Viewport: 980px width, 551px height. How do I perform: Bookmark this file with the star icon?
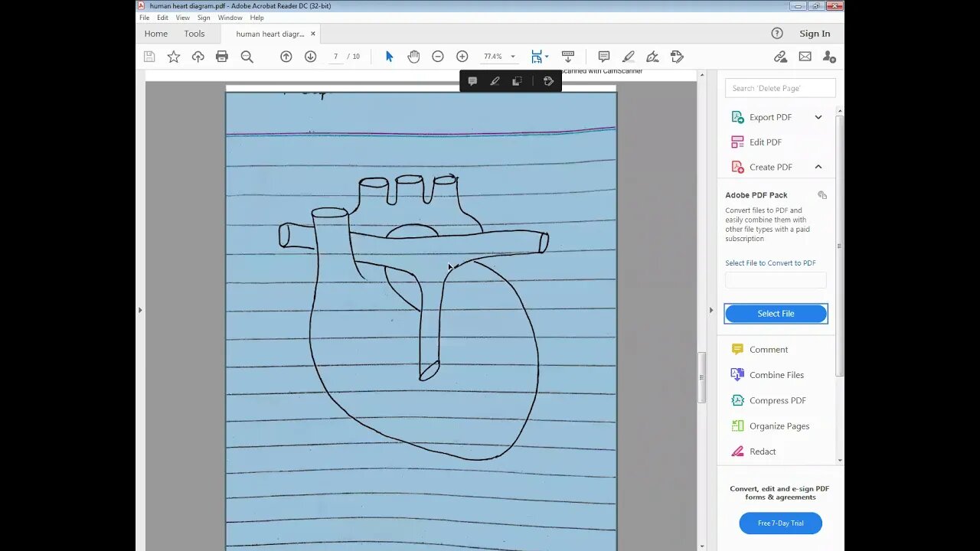pos(174,57)
